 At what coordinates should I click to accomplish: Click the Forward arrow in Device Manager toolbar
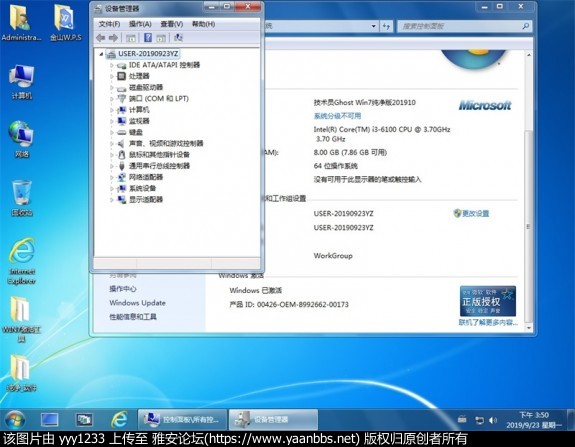click(113, 38)
